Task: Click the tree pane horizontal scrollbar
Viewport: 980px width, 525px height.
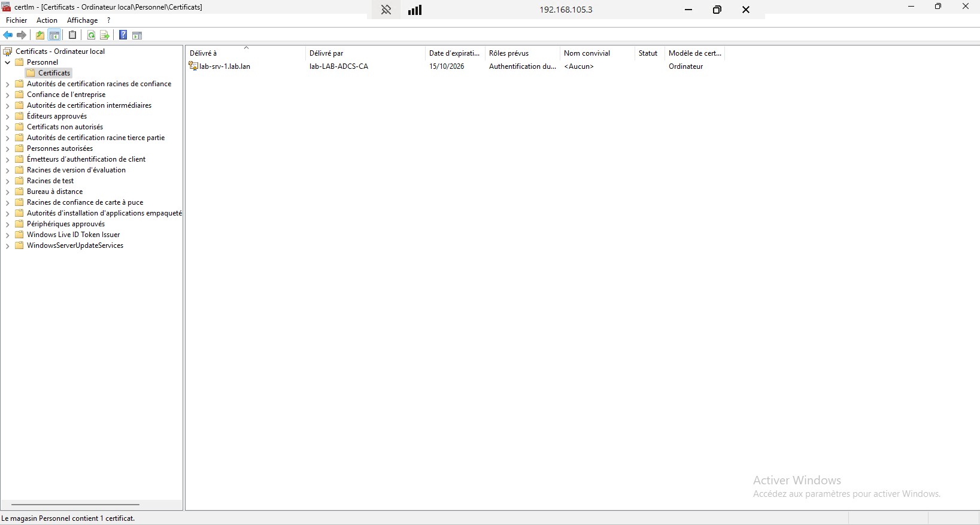Action: [75, 505]
